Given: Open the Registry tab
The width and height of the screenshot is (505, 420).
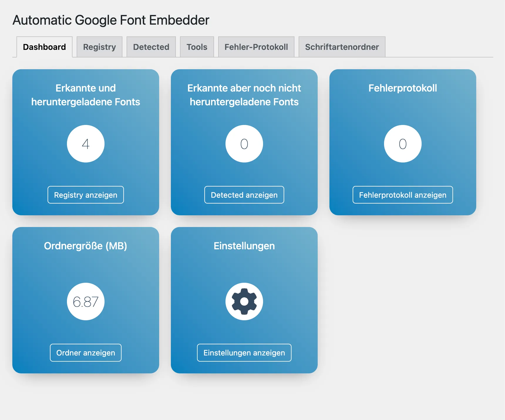Looking at the screenshot, I should click(x=100, y=47).
